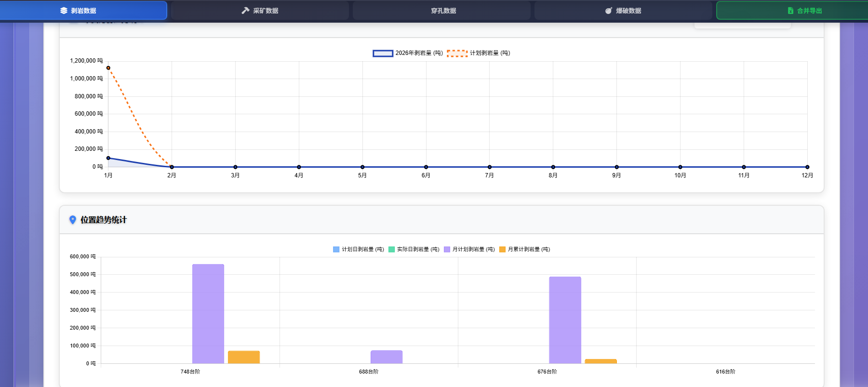The height and width of the screenshot is (387, 868).
Task: Click the green 实际日剥岩量 legend swatch
Action: point(391,250)
